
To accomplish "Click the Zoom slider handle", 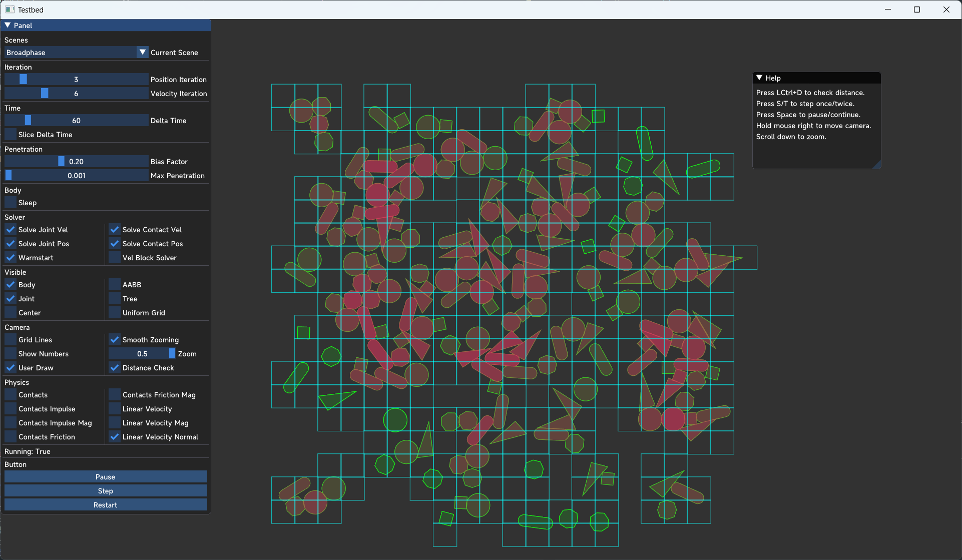I will 172,354.
